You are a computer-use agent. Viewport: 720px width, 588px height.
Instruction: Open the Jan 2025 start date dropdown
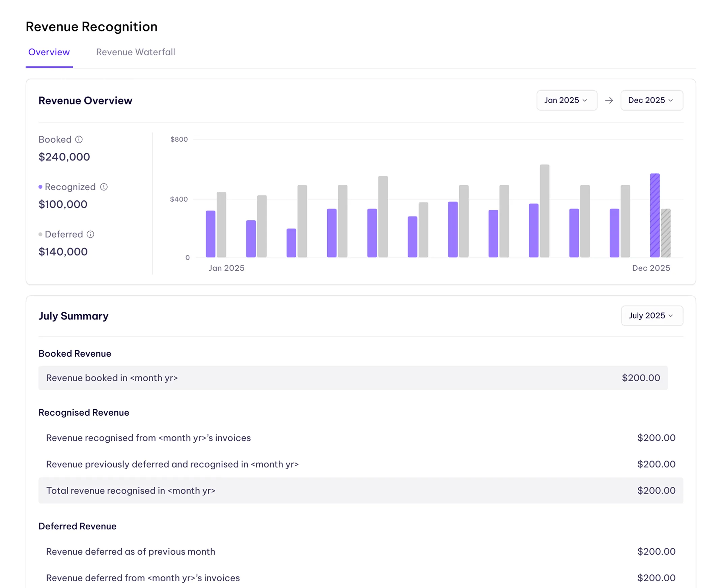point(567,100)
